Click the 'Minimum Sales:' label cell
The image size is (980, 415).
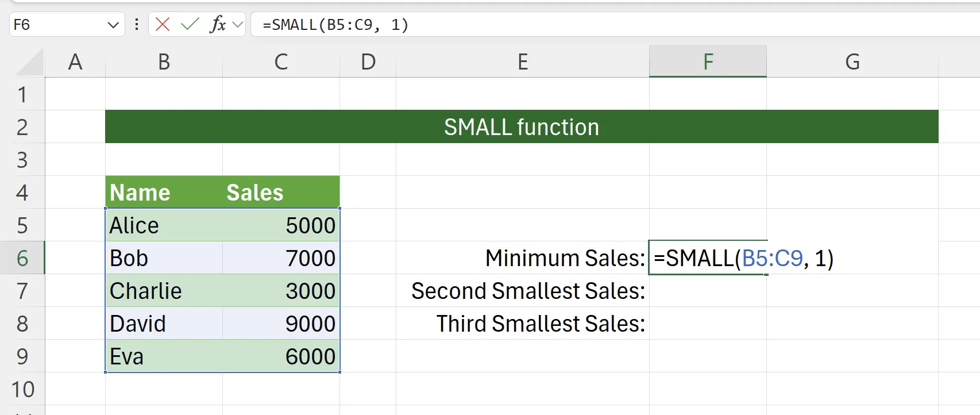523,258
